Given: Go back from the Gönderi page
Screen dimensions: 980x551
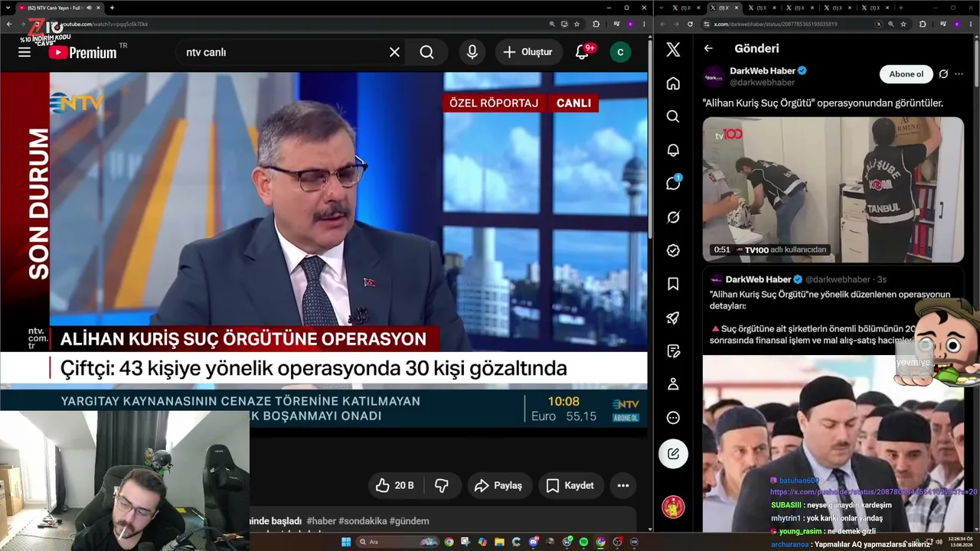Looking at the screenshot, I should coord(708,48).
